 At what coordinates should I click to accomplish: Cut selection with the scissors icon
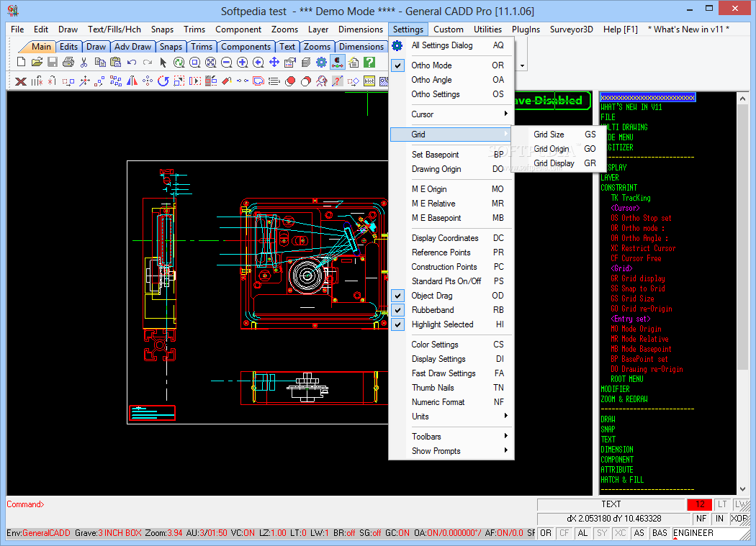point(84,62)
